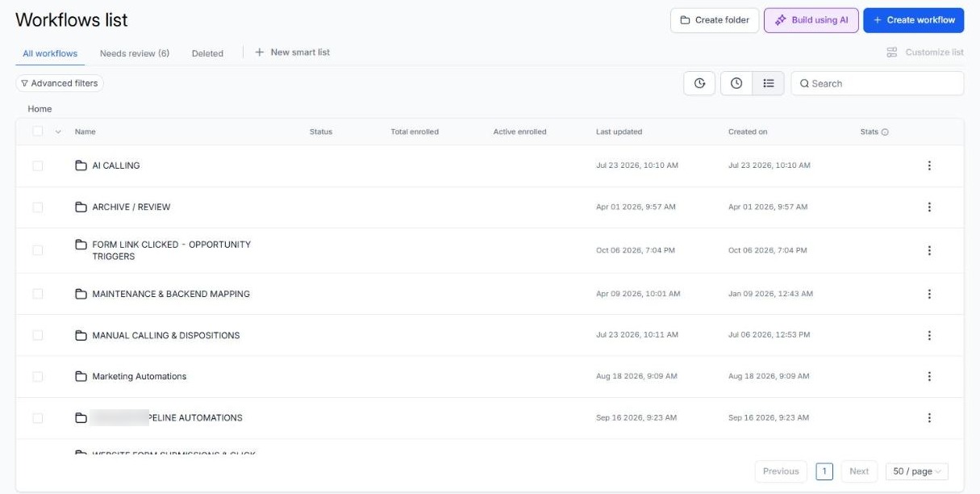The image size is (980, 494).
Task: Select the list view icon
Action: 768,83
